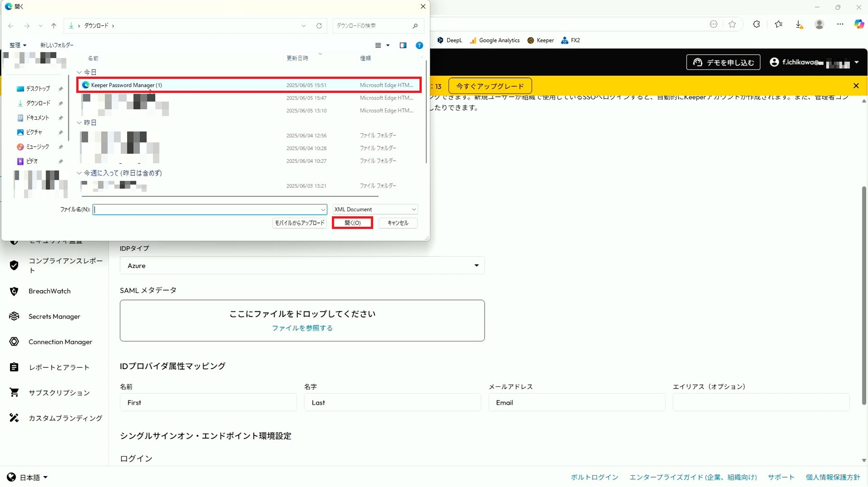Select Keeper Password Manager (1) file
Image resolution: width=868 pixels, height=487 pixels.
pos(127,85)
